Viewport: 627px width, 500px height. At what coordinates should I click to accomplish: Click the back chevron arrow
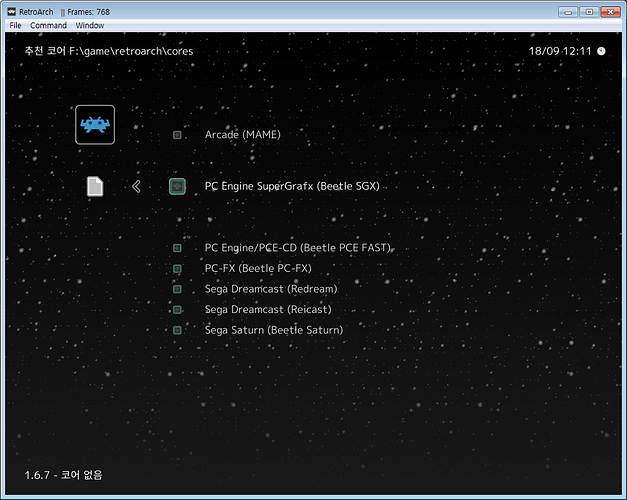(x=136, y=186)
